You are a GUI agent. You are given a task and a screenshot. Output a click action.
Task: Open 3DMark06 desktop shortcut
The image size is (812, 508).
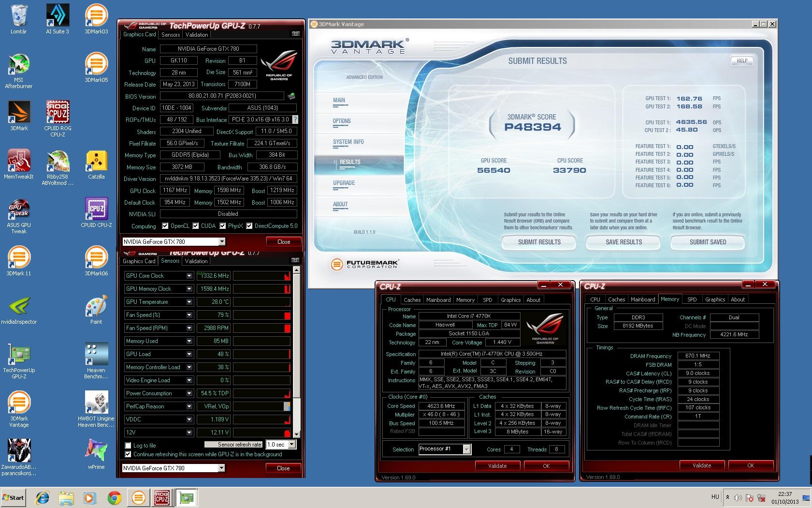click(96, 261)
